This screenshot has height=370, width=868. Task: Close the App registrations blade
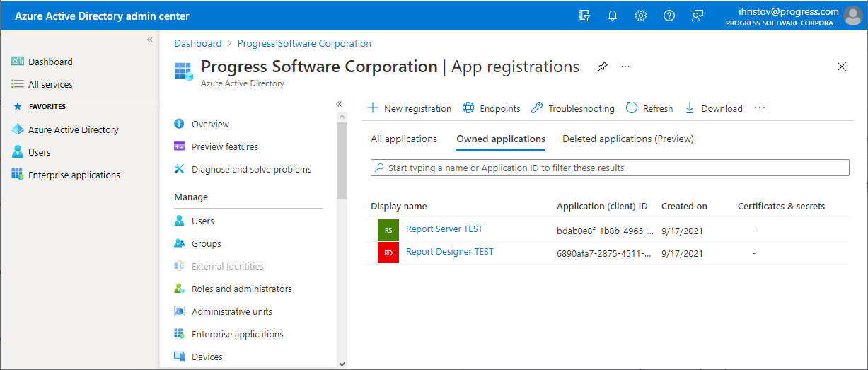point(842,67)
